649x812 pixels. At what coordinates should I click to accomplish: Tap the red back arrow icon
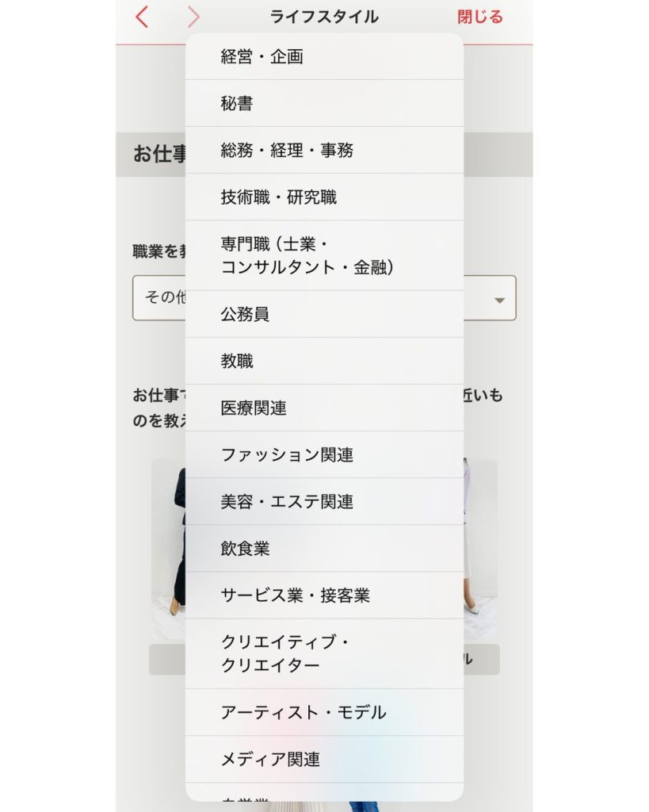(142, 17)
